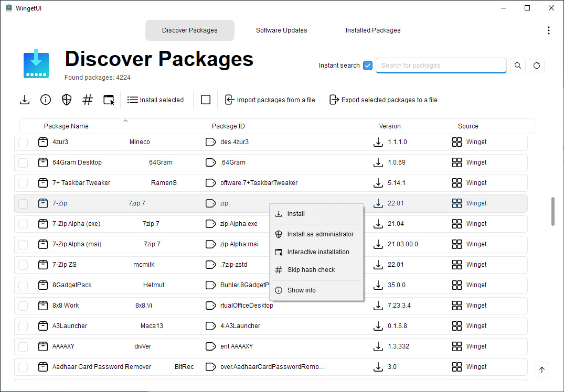
Task: Sort packages by the Version column
Action: [x=390, y=126]
